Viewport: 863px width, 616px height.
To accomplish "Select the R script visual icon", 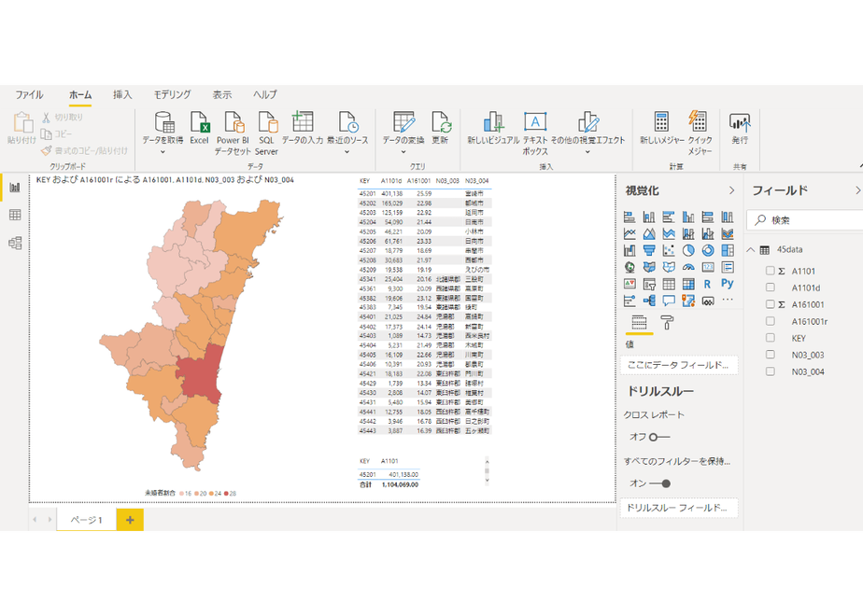I will pos(707,284).
